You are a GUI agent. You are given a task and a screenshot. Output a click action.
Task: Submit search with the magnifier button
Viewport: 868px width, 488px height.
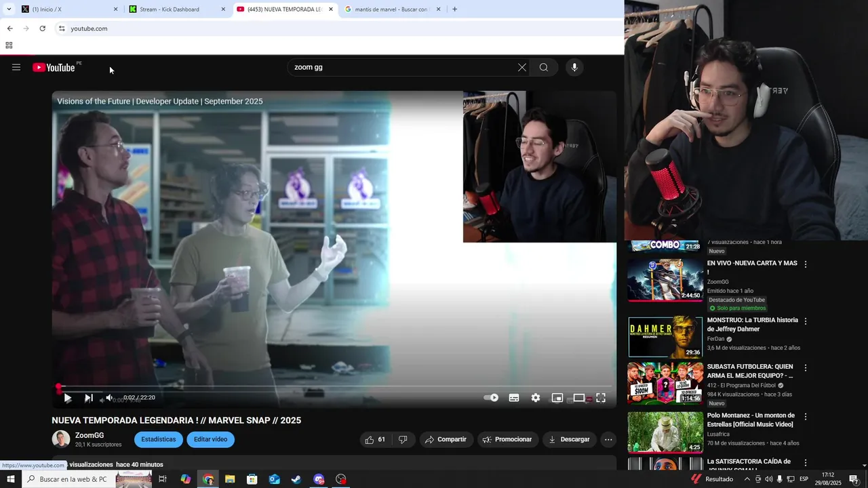pyautogui.click(x=544, y=67)
